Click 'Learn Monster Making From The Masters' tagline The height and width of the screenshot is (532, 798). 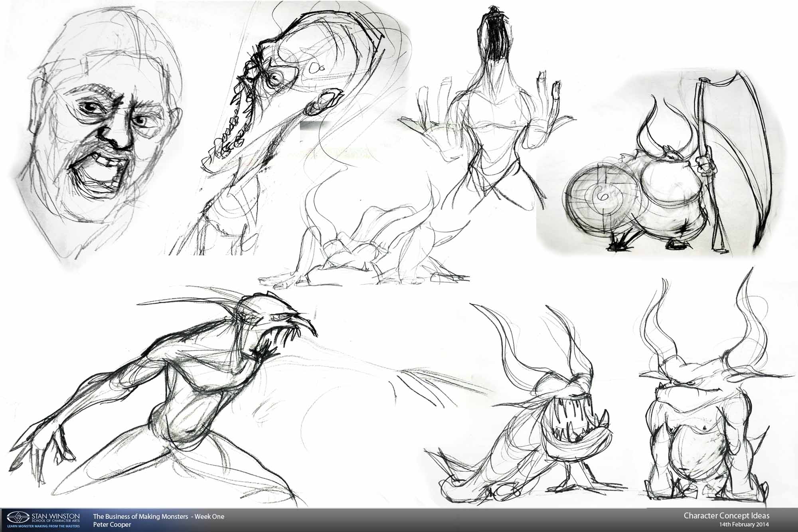tap(43, 526)
